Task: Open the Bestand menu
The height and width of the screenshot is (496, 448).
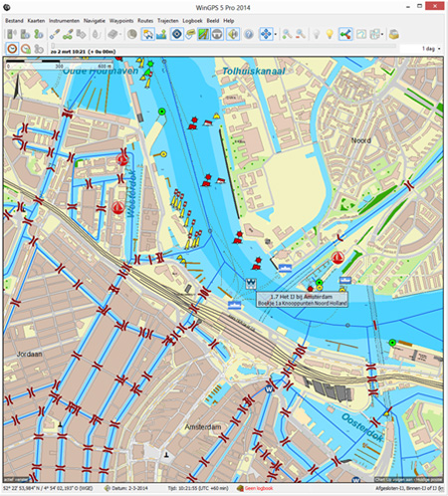Action: click(14, 21)
